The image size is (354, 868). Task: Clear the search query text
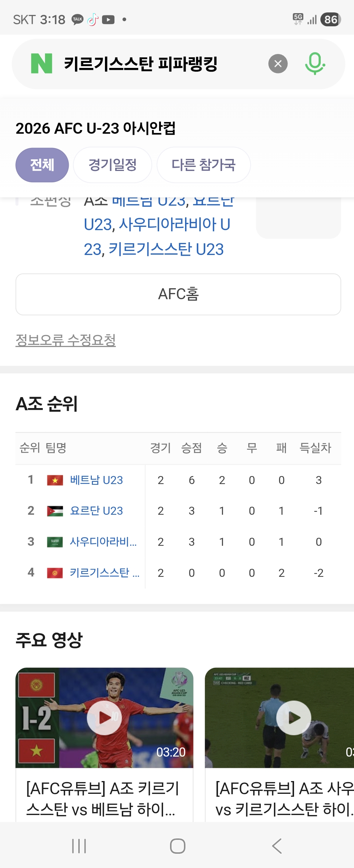pos(278,64)
